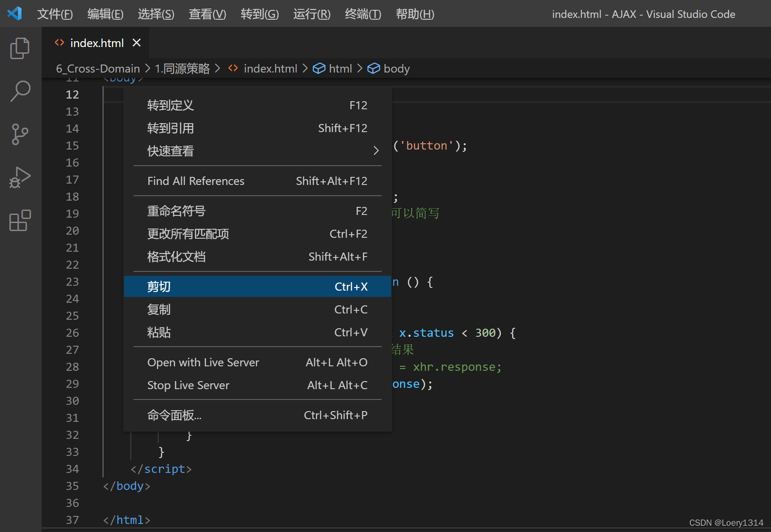Click line number 12 in gutter
The width and height of the screenshot is (771, 532).
click(73, 94)
